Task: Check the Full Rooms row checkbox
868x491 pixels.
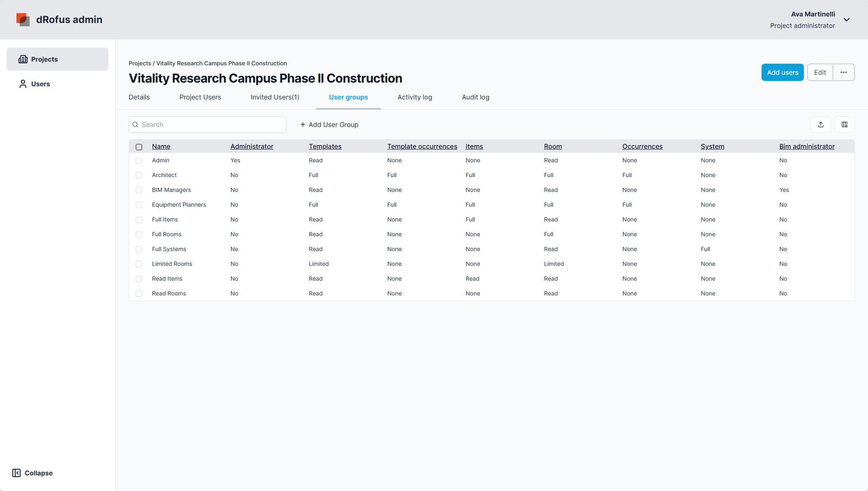Action: [139, 235]
